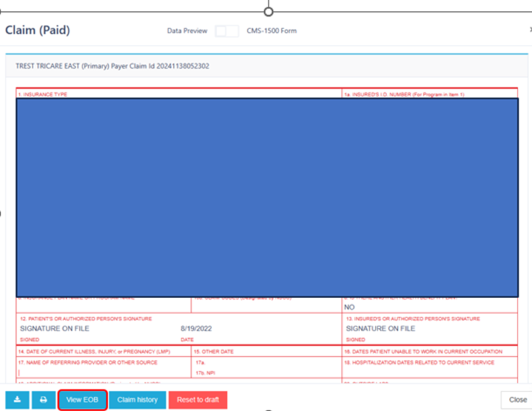
Task: Select the CMS-1500 Form label
Action: click(x=272, y=31)
